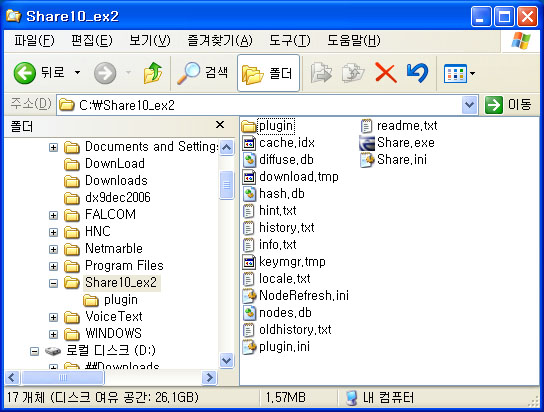Select hash.db file icon
This screenshot has width=544, height=412.
249,194
